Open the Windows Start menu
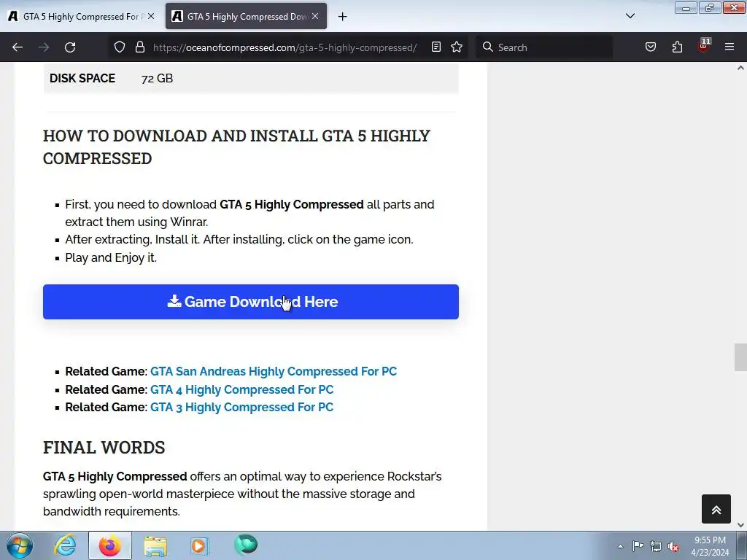 point(20,545)
